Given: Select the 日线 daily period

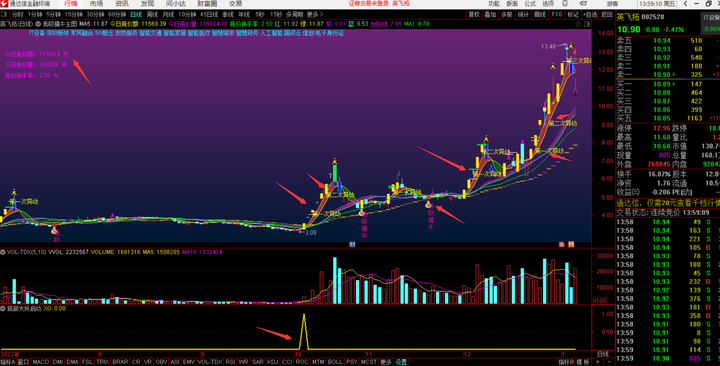Looking at the screenshot, I should (x=136, y=15).
